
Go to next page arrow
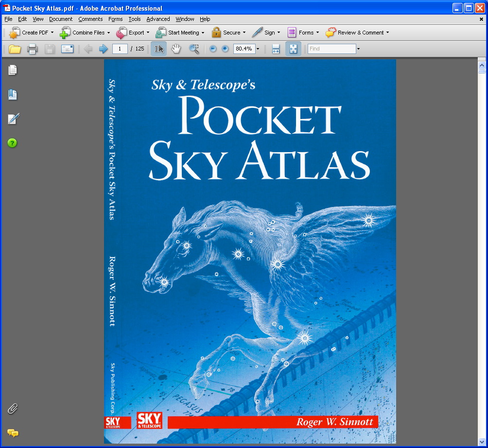[104, 49]
